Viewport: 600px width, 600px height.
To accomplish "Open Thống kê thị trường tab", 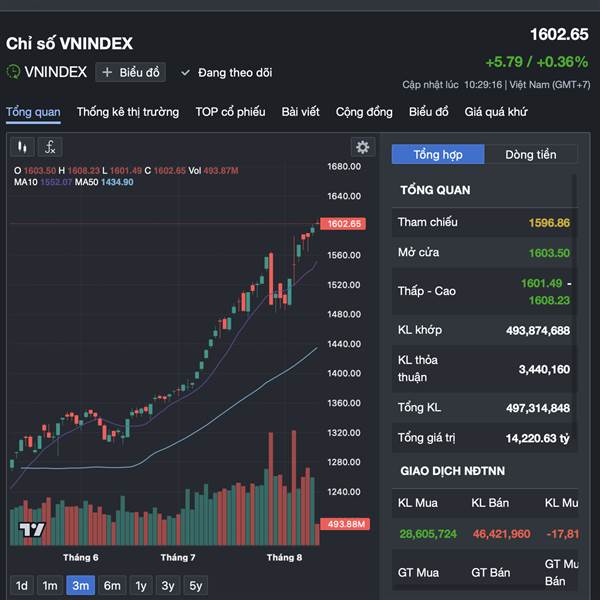I will click(x=128, y=112).
